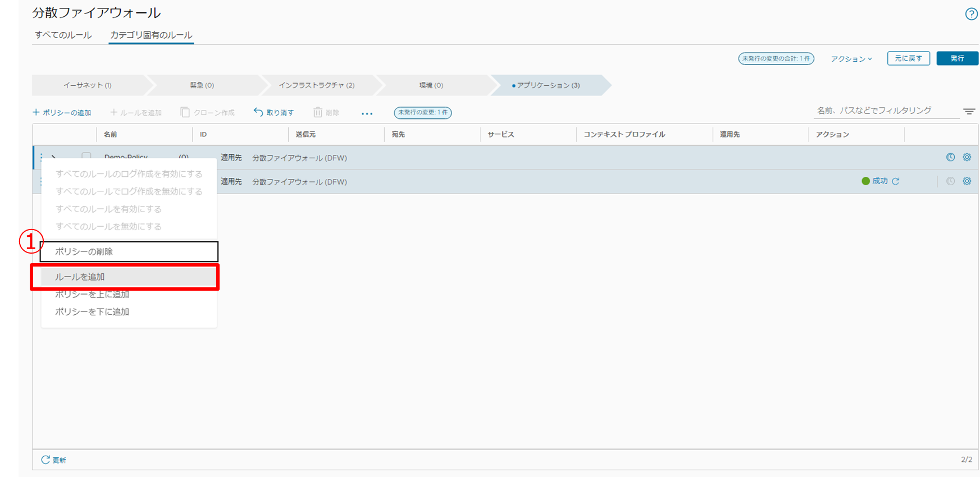Select ポリシーを下に追加 menu entry
The image size is (980, 477).
92,311
